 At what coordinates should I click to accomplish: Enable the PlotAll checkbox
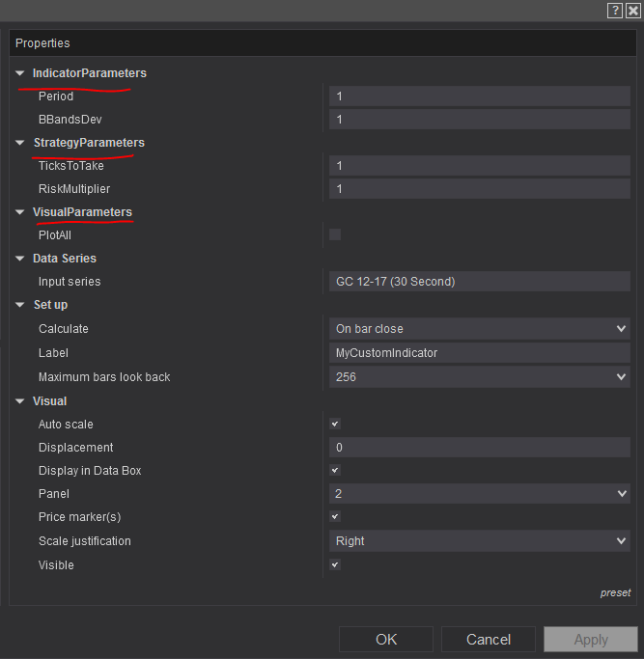(335, 234)
